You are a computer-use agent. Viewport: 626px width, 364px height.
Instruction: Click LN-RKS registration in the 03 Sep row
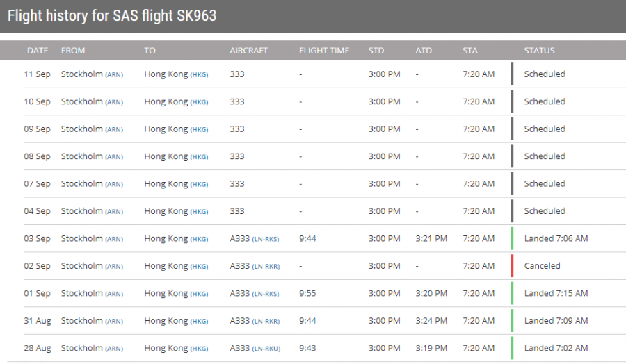tap(266, 239)
